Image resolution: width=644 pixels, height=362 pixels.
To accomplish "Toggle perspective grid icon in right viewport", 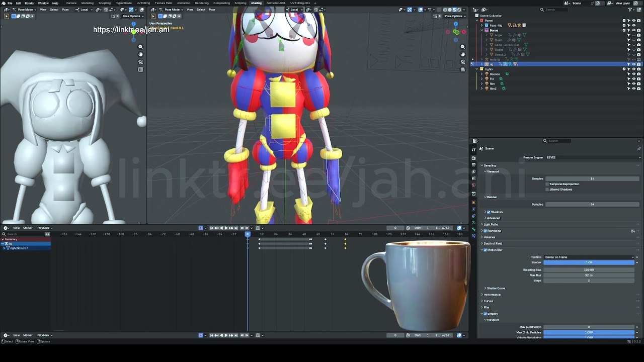I will [x=462, y=69].
